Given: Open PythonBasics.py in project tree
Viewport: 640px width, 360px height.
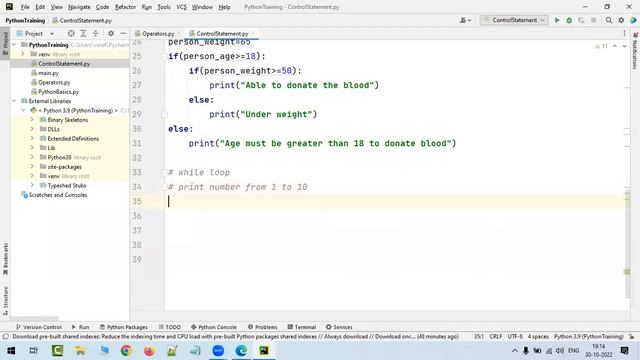Looking at the screenshot, I should tap(58, 91).
